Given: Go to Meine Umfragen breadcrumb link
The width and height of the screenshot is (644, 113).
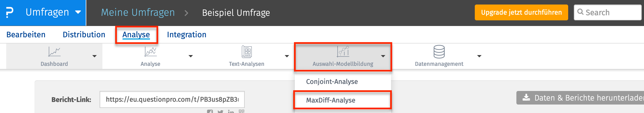Looking at the screenshot, I should (138, 12).
